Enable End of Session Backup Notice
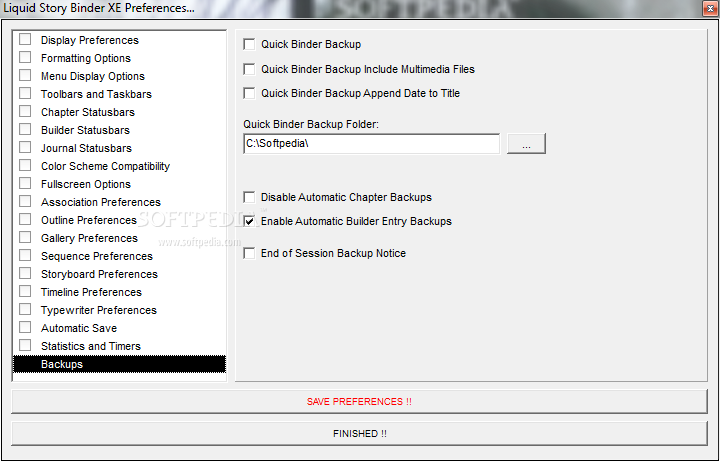 coord(249,254)
